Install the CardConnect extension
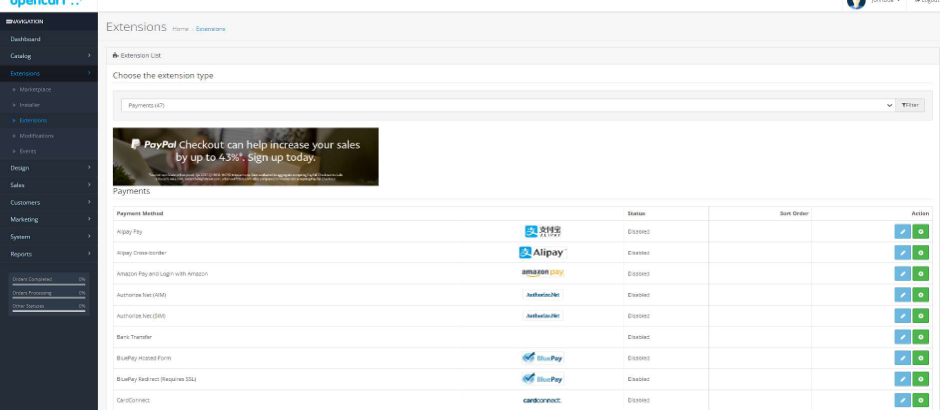 (x=921, y=400)
